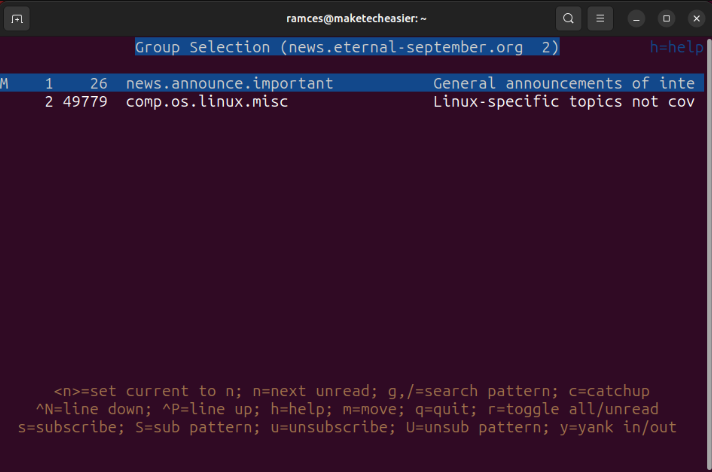Click the ^N=line down hint

[89, 409]
